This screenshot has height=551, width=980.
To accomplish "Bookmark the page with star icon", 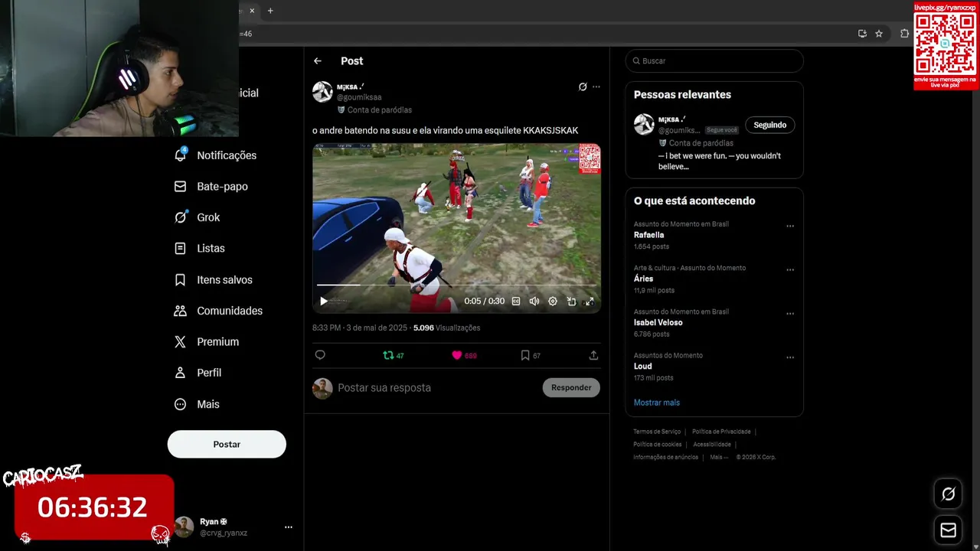I will [x=879, y=34].
